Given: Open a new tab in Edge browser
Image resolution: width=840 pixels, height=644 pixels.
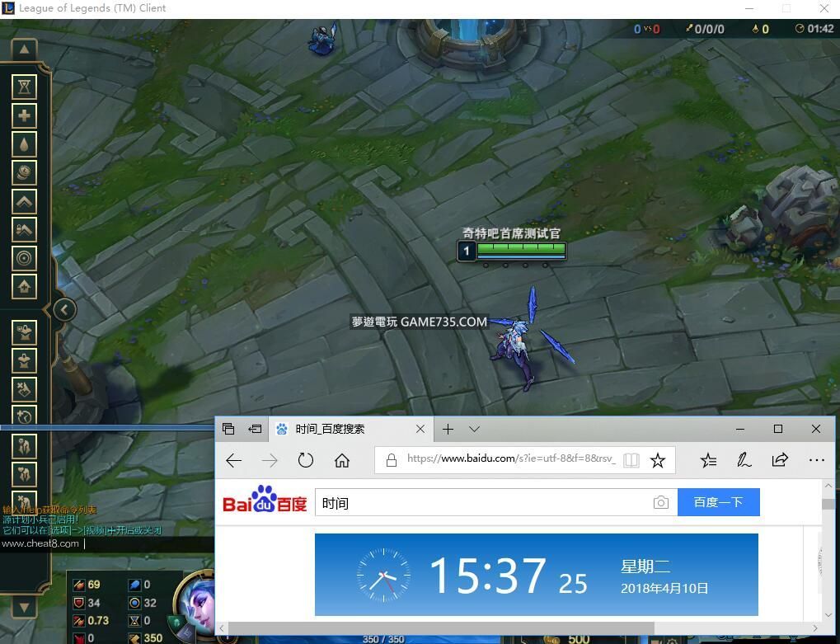Looking at the screenshot, I should click(x=448, y=429).
